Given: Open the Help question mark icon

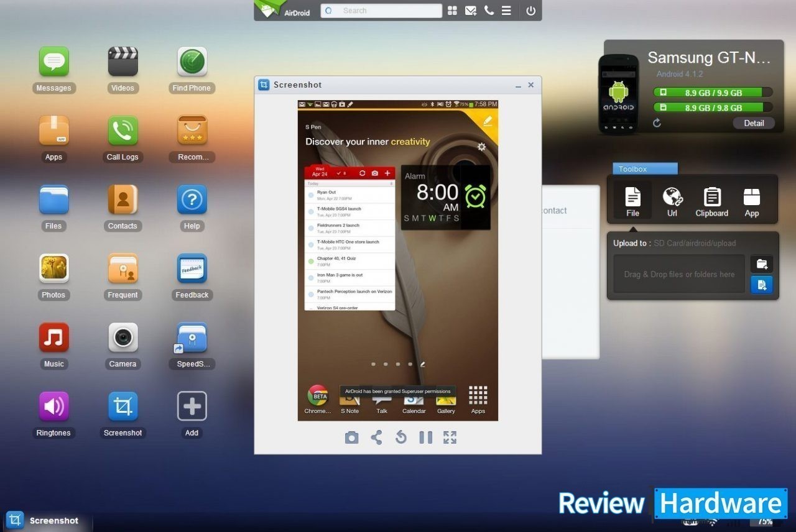Looking at the screenshot, I should click(192, 199).
